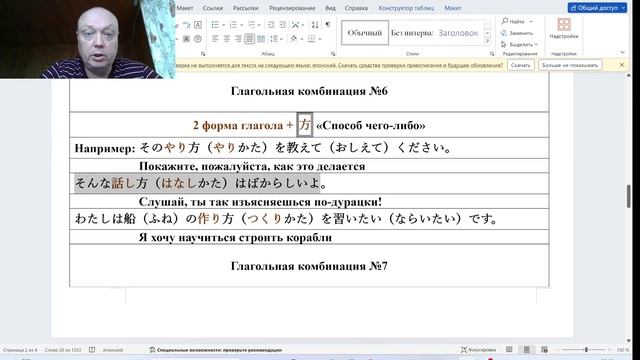The height and width of the screenshot is (360, 640).
Task: Click Скачать in the notification bar
Action: point(520,65)
